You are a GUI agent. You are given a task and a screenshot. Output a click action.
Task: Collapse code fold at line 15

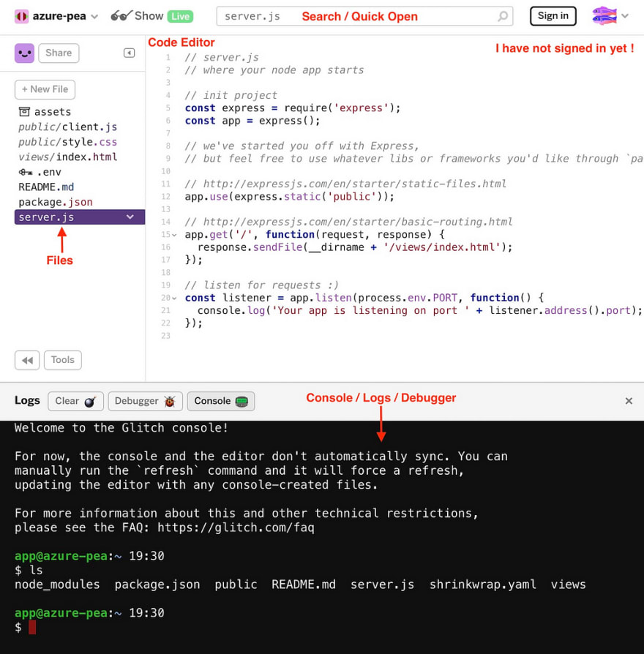174,236
